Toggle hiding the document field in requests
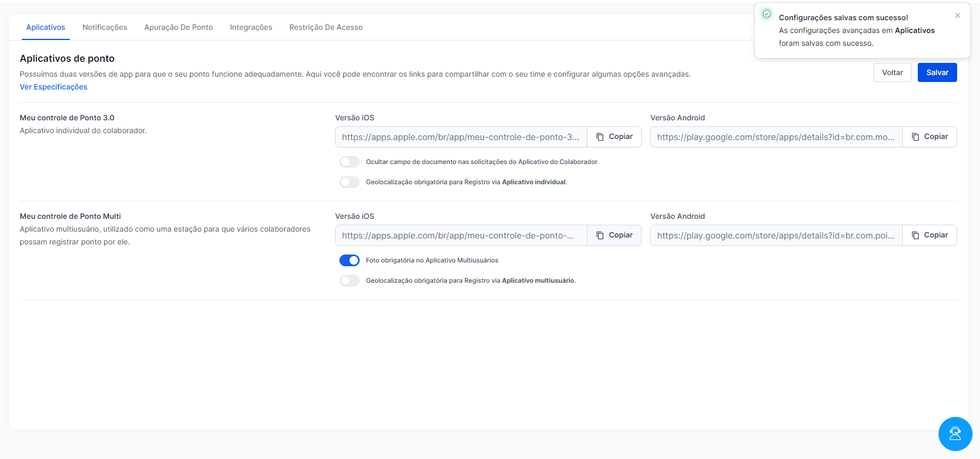 click(350, 162)
